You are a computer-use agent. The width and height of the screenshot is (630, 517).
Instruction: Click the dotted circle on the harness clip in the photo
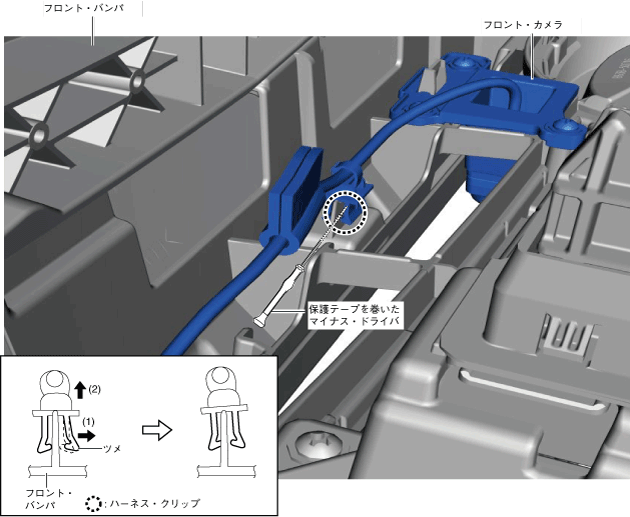(x=346, y=214)
